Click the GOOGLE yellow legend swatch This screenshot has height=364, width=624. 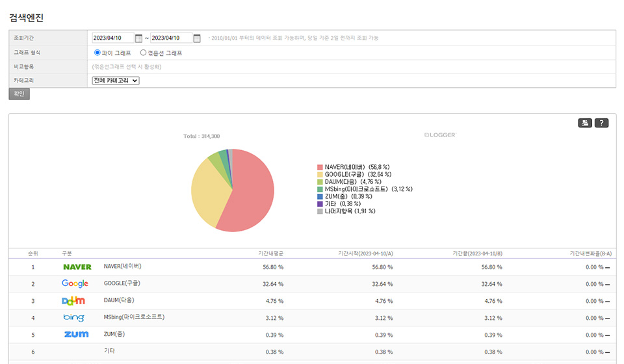coord(320,175)
